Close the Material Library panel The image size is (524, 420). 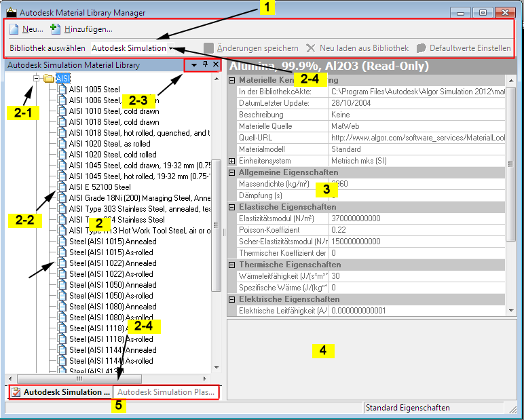(x=216, y=64)
